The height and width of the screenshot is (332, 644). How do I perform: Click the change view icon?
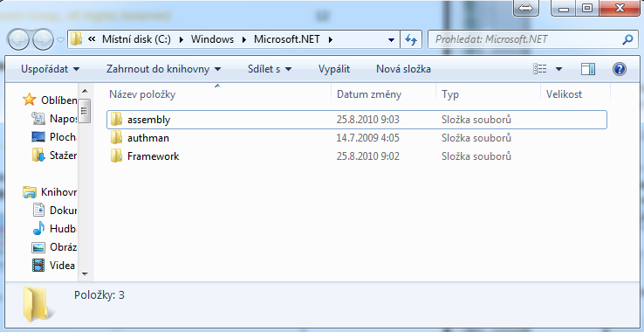pos(539,69)
